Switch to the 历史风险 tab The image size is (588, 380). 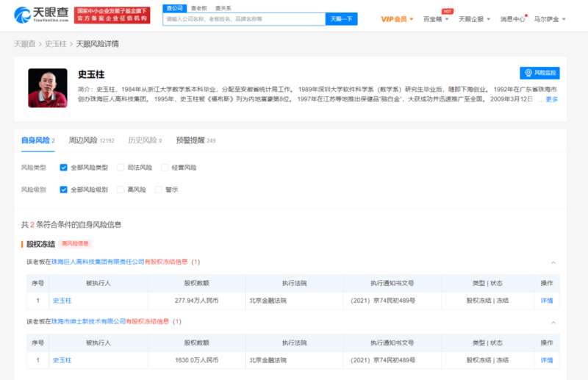coord(145,140)
